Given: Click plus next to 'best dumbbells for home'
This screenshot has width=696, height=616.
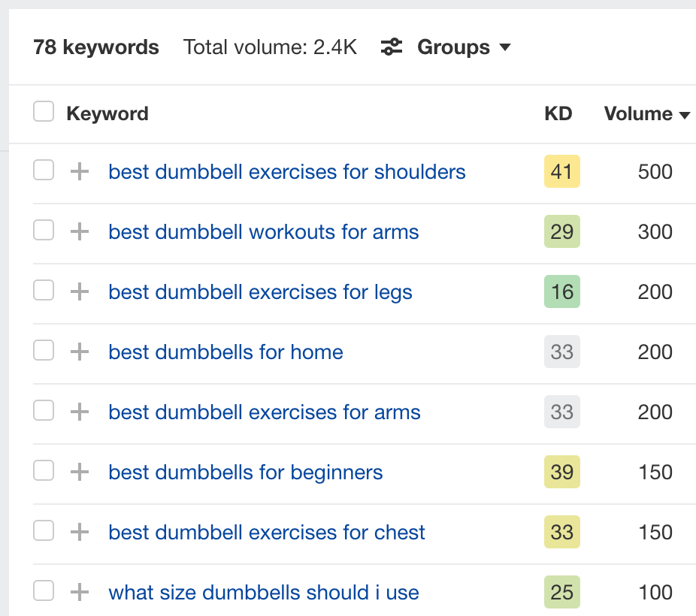Looking at the screenshot, I should [80, 352].
